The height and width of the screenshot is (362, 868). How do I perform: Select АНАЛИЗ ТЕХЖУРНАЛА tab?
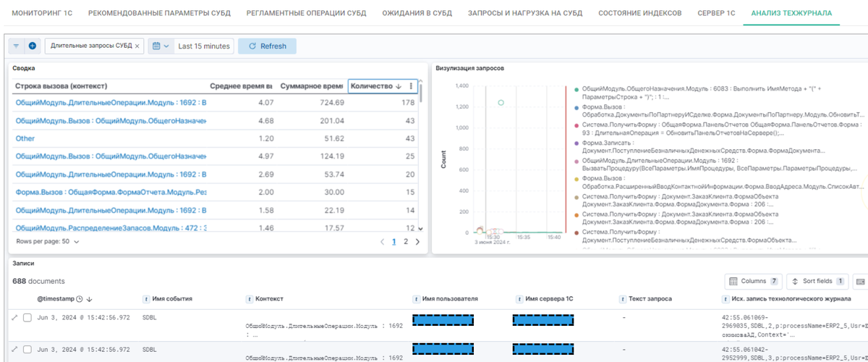(791, 13)
